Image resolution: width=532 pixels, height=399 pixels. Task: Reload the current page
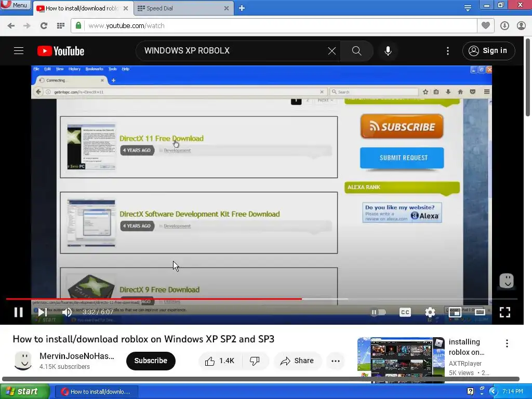click(44, 26)
